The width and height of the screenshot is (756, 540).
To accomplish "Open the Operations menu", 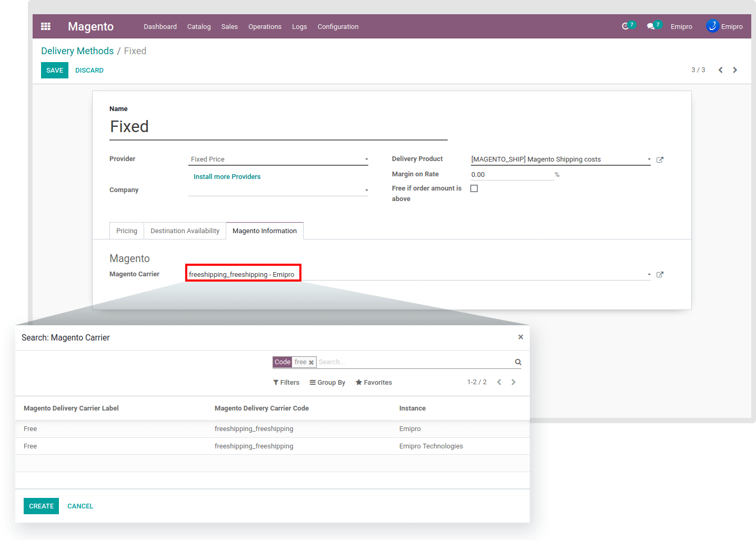I will [x=265, y=27].
